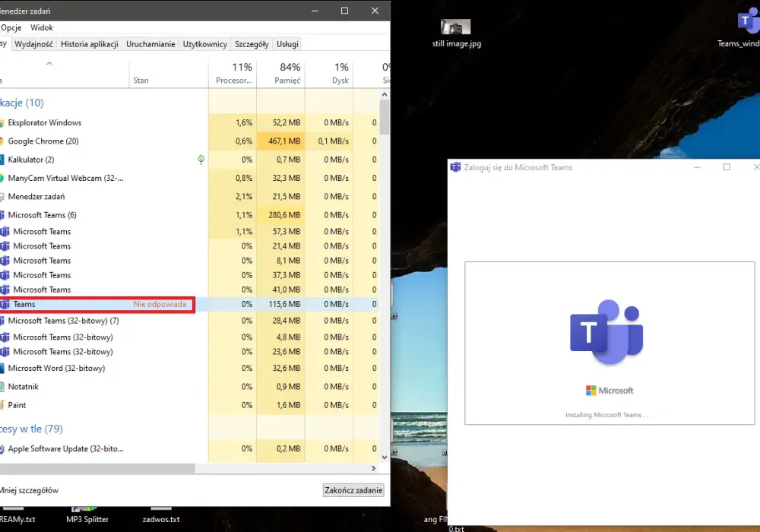Click the Procesy w tle (79) group heading
Viewport: 760px width, 532px height.
(x=31, y=429)
